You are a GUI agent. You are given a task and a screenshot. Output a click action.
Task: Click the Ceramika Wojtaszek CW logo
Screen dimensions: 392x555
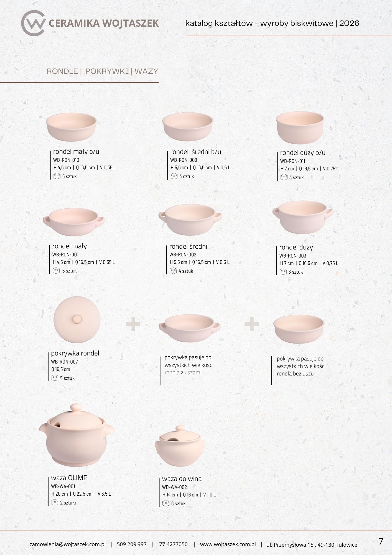(x=33, y=23)
